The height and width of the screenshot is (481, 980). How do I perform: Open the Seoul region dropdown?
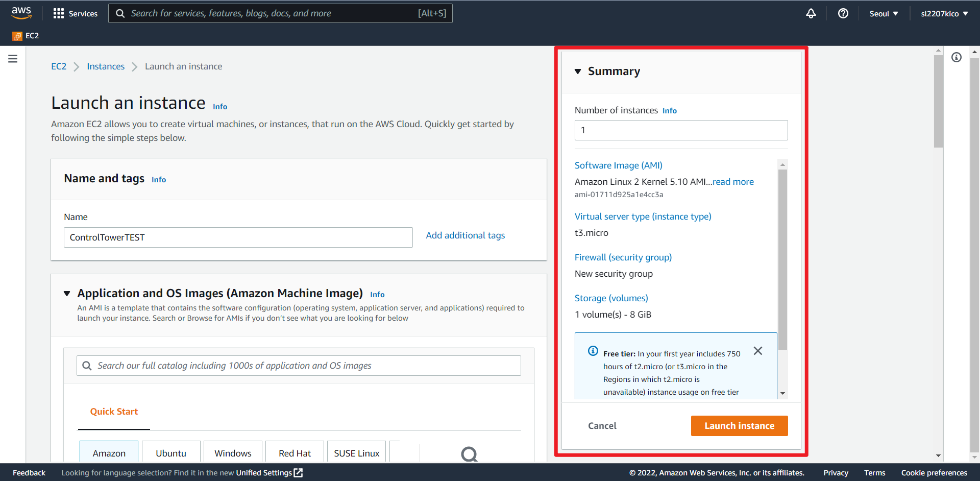pyautogui.click(x=884, y=14)
